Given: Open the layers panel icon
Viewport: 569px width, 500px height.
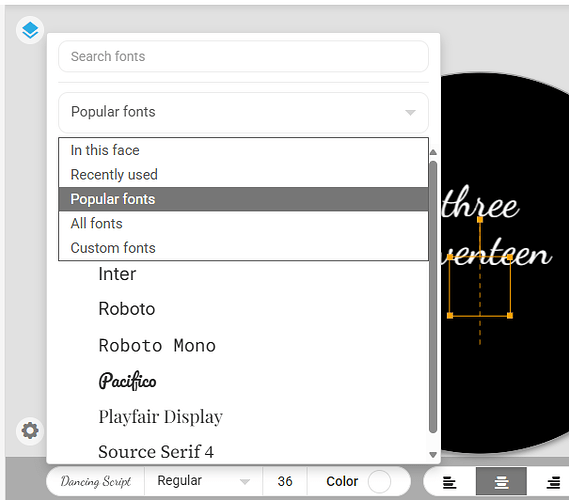Looking at the screenshot, I should click(x=30, y=30).
